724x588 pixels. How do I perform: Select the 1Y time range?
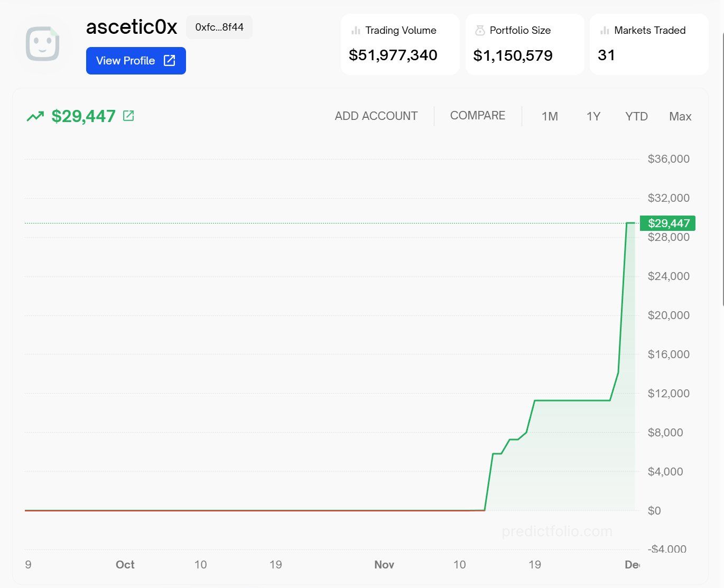pos(593,117)
